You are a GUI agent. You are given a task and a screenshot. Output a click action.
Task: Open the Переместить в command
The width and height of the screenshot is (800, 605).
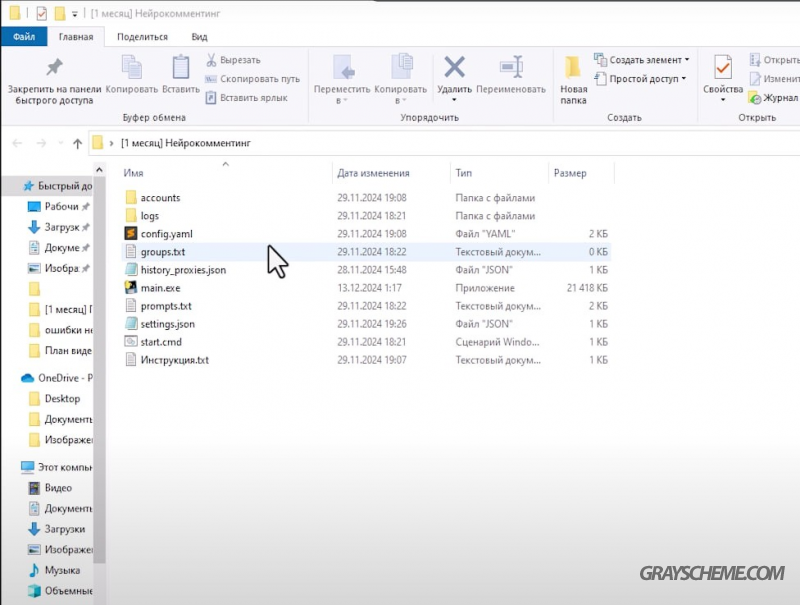pyautogui.click(x=342, y=79)
